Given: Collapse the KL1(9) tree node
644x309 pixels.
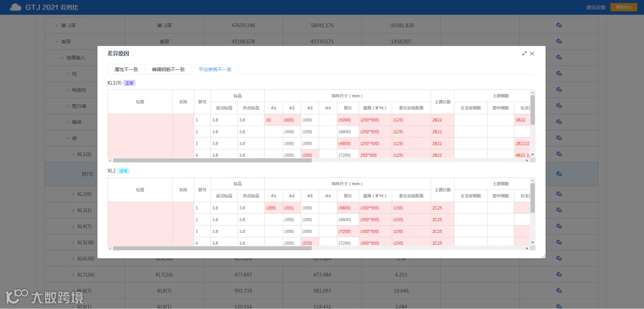Looking at the screenshot, I should coord(73,154).
